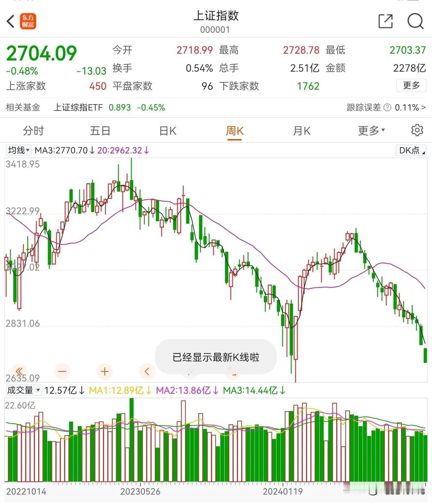This screenshot has width=432, height=504.
Task: Tap the 下跌家数 1762 value
Action: 308,86
